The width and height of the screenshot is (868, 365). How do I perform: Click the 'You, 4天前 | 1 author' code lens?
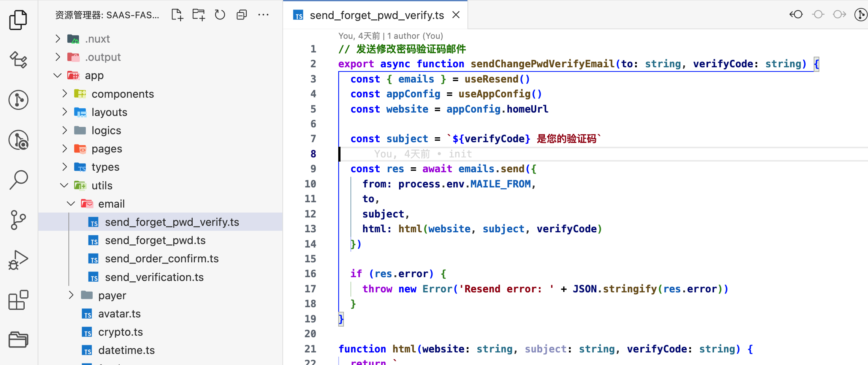point(391,36)
